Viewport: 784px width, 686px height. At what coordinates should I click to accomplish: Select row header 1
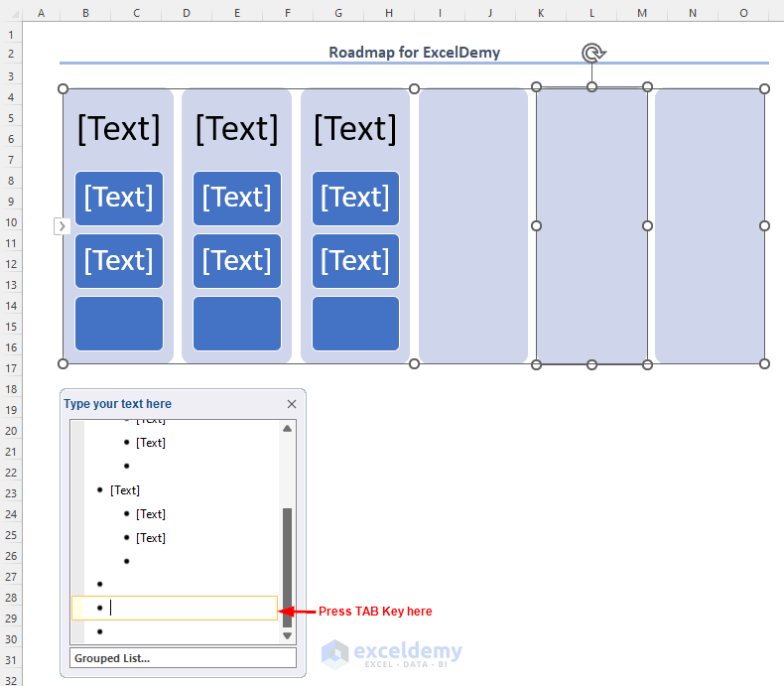[x=11, y=35]
